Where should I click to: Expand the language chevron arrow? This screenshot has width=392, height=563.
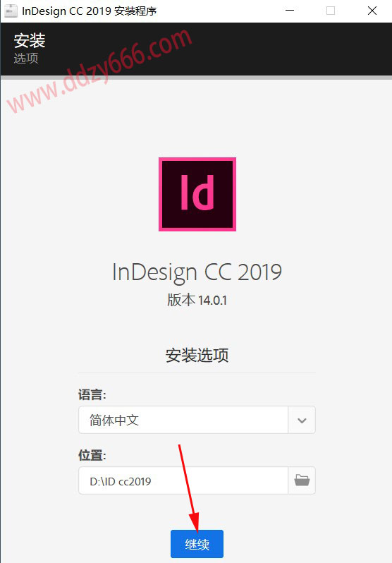[x=302, y=420]
